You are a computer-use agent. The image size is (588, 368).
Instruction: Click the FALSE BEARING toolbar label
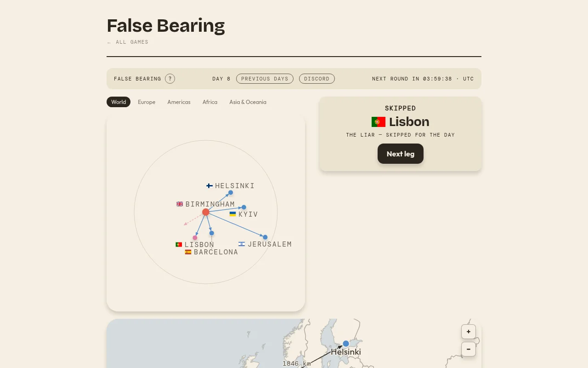137,79
